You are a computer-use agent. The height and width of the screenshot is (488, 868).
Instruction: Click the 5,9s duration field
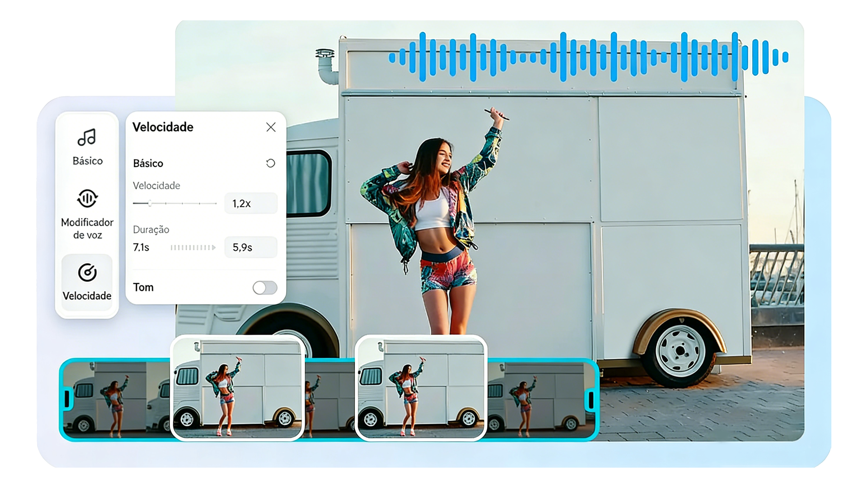tap(250, 248)
